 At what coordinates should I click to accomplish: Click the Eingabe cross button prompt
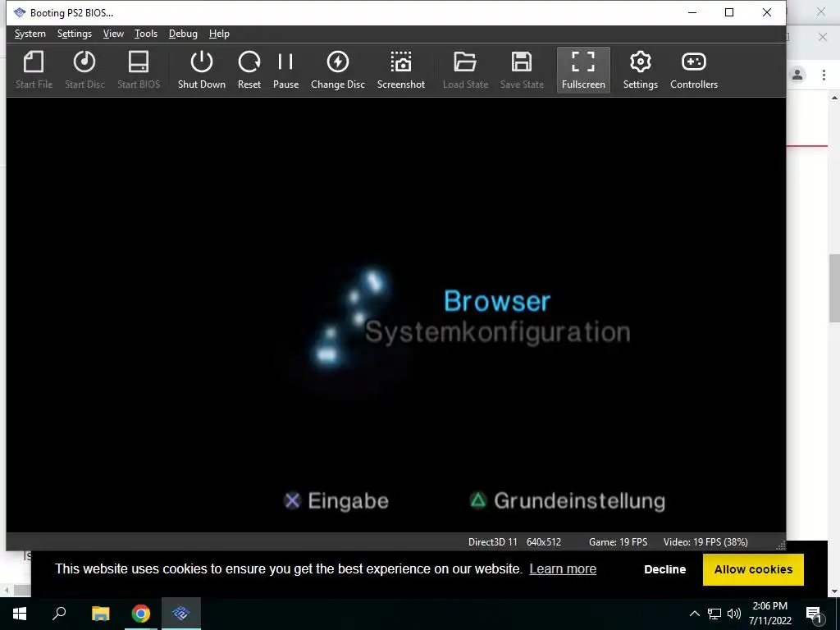pos(336,501)
